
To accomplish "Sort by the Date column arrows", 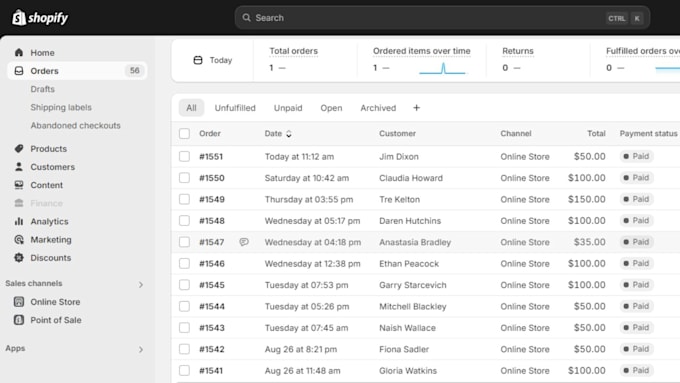I will tap(288, 134).
